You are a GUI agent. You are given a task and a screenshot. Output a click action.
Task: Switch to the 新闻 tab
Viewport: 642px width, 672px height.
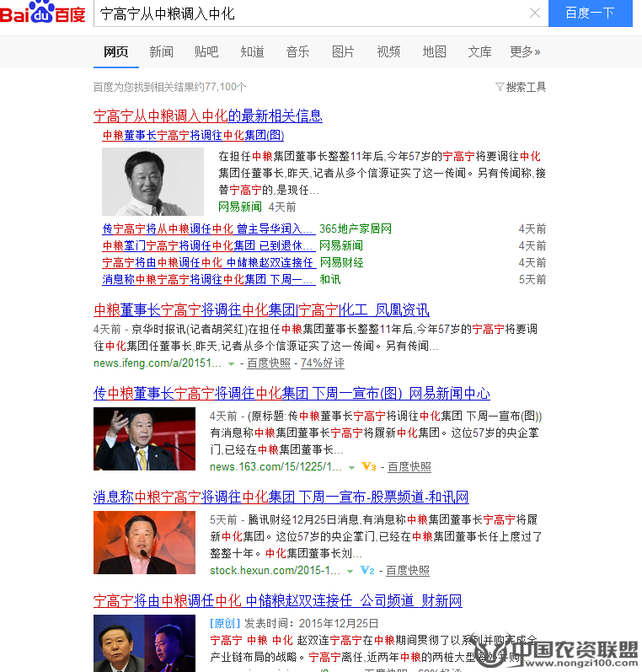(x=162, y=52)
